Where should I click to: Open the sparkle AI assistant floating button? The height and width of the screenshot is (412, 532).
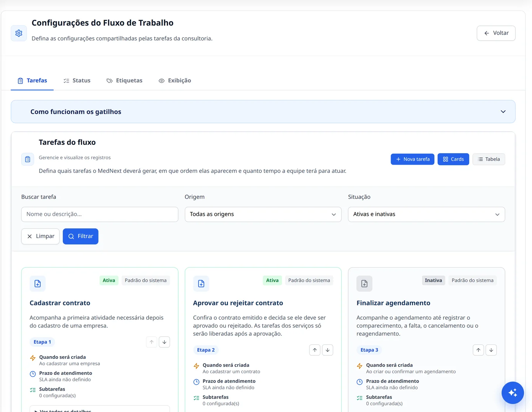513,393
